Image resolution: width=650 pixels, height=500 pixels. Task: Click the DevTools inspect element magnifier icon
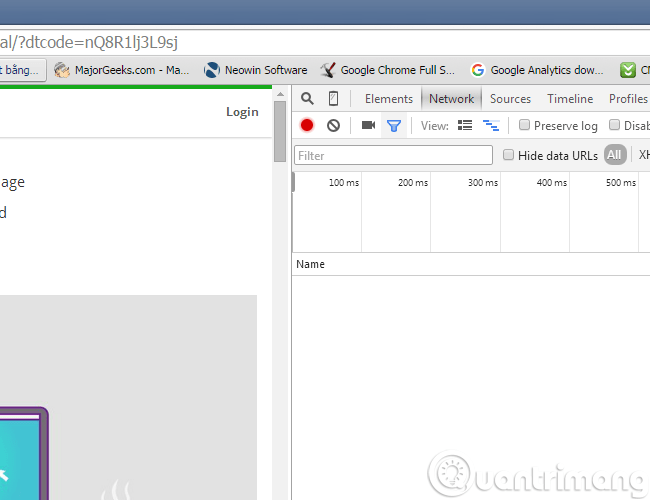point(307,99)
